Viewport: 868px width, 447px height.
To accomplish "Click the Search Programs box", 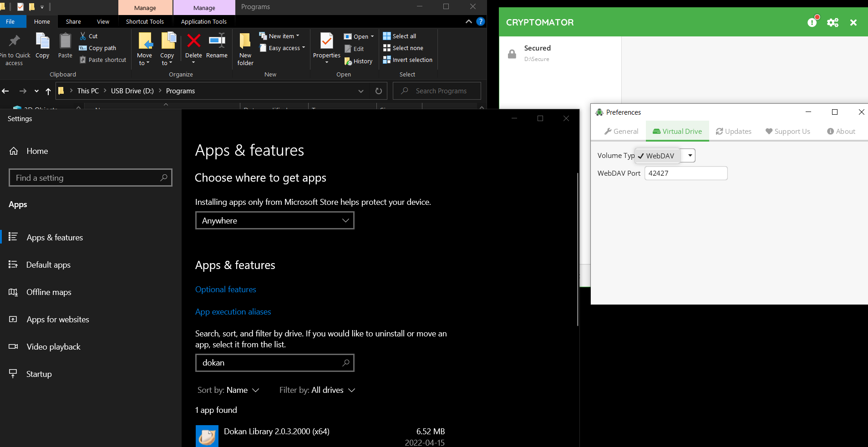I will [437, 91].
